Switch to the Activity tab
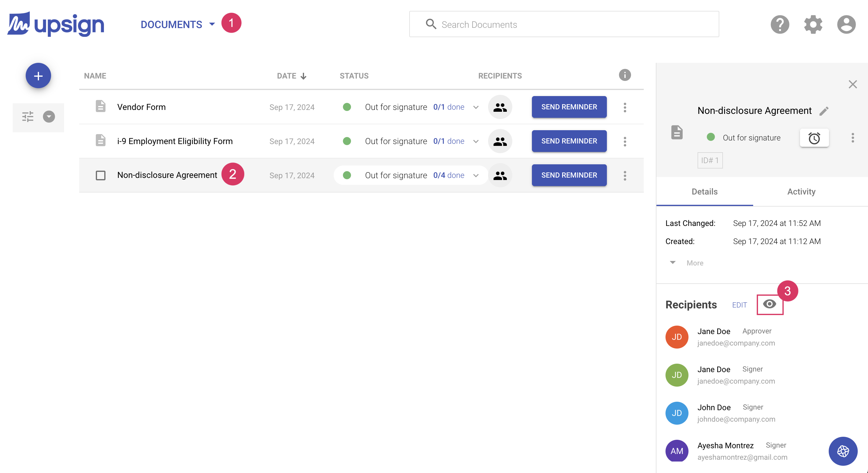868x473 pixels. (x=801, y=191)
